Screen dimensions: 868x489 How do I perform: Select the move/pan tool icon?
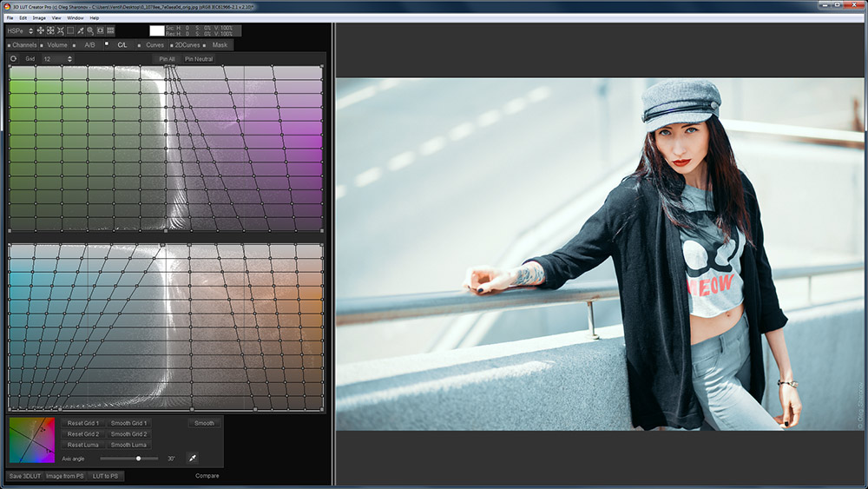click(40, 30)
